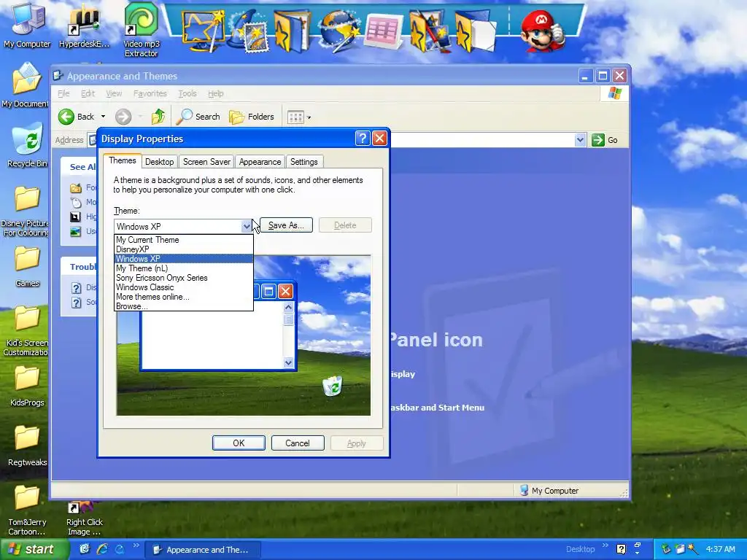Click the Desktop toolbar label on taskbar
747x560 pixels.
580,550
